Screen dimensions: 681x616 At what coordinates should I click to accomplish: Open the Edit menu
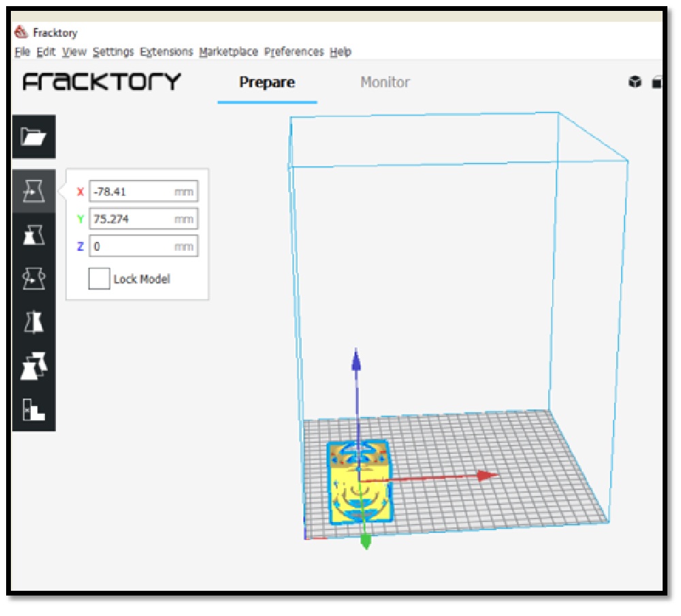coord(46,52)
